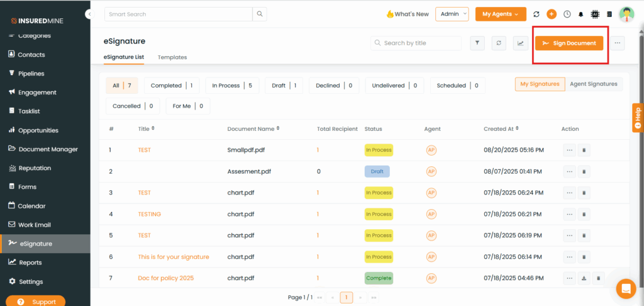Open row actions for Smallpdf.pdf

pyautogui.click(x=569, y=150)
